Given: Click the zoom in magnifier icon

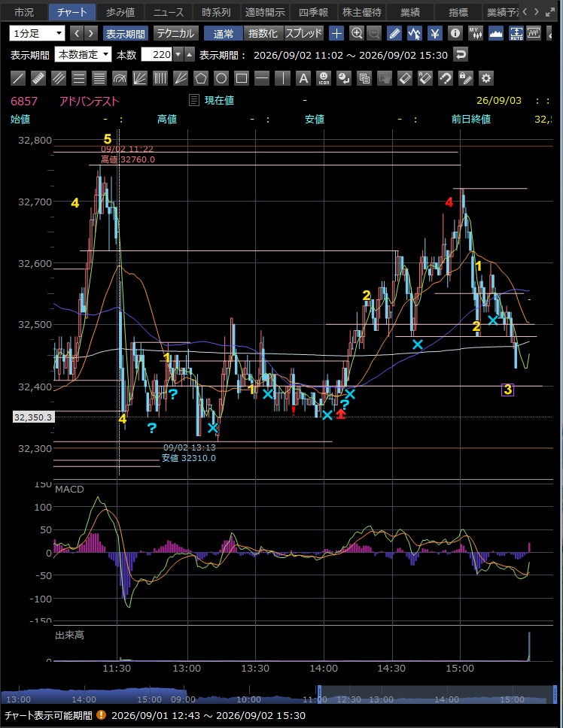Looking at the screenshot, I should [356, 33].
